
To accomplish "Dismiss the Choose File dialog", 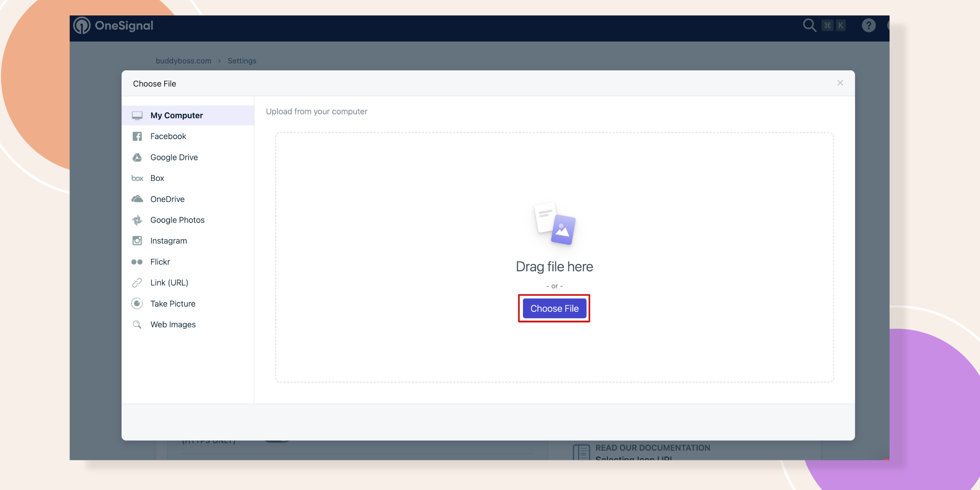I will click(x=840, y=83).
